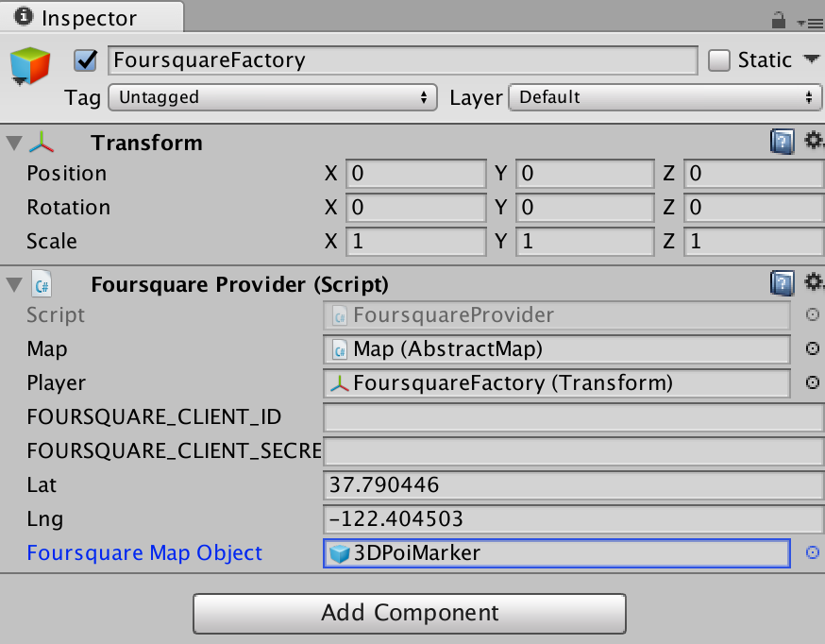
Task: Open the Tag dropdown showing Untagged
Action: [x=273, y=97]
